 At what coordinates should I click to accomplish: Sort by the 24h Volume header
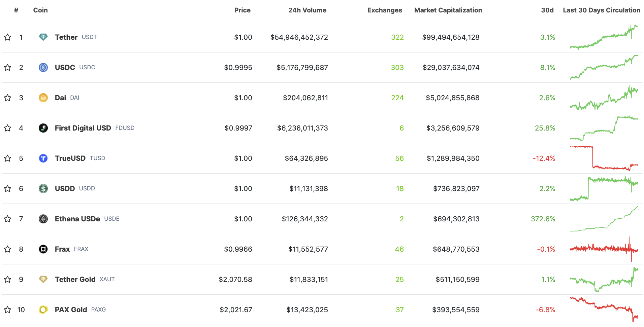(307, 10)
